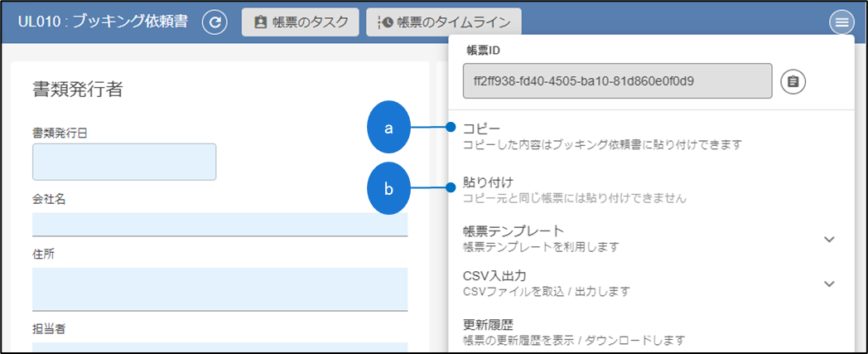The width and height of the screenshot is (868, 354).
Task: Click the UL010 : ブッキング依頼書 title
Action: point(104,22)
